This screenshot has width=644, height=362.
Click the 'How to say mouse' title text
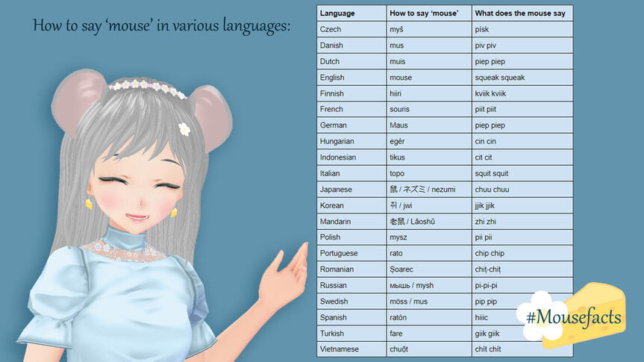(162, 25)
